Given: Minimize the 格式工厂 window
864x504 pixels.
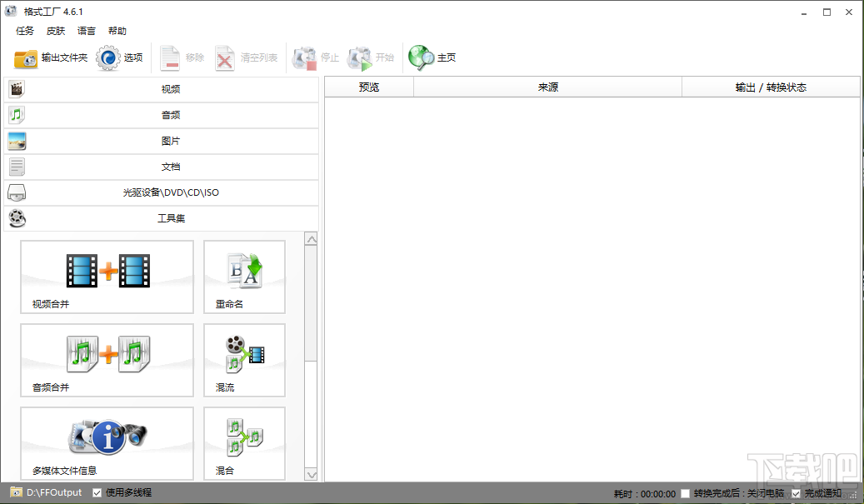Looking at the screenshot, I should [804, 12].
